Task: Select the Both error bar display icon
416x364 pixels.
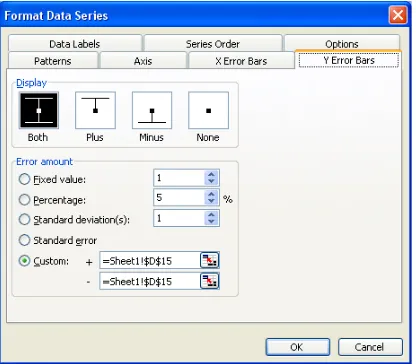Action: [x=39, y=110]
